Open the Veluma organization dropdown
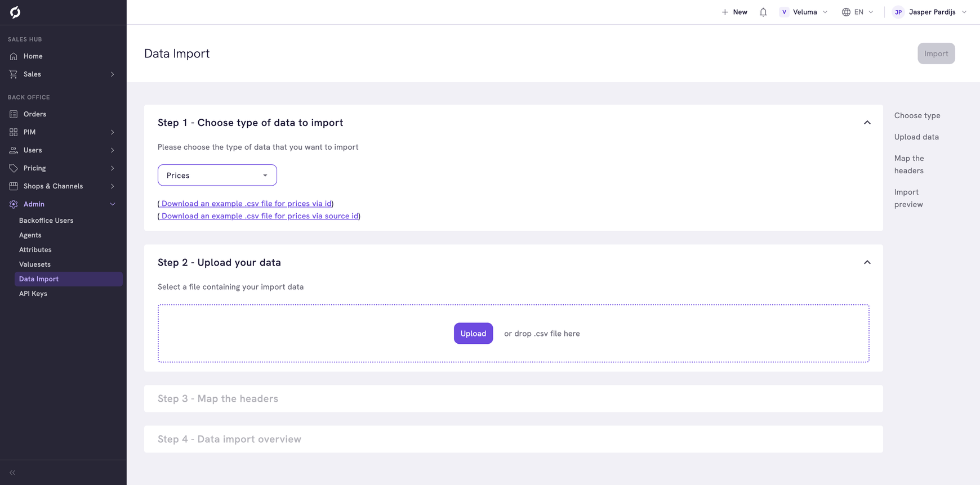980x485 pixels. pos(804,12)
